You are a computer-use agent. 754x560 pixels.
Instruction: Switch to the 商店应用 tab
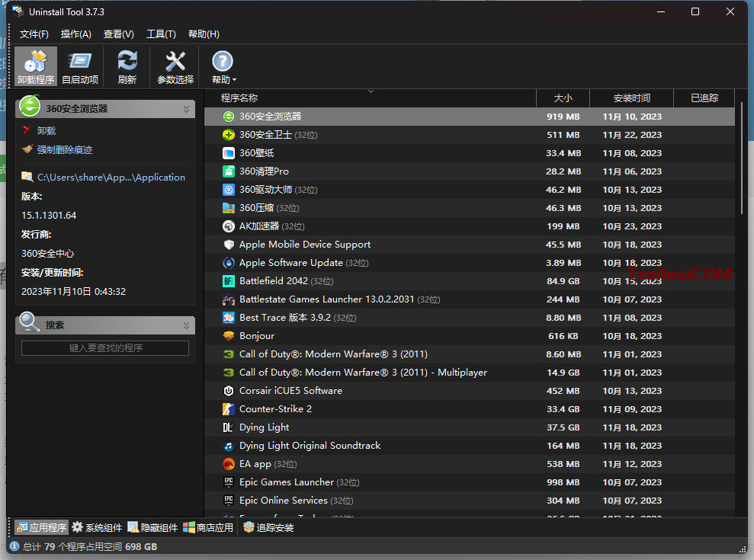pyautogui.click(x=208, y=527)
